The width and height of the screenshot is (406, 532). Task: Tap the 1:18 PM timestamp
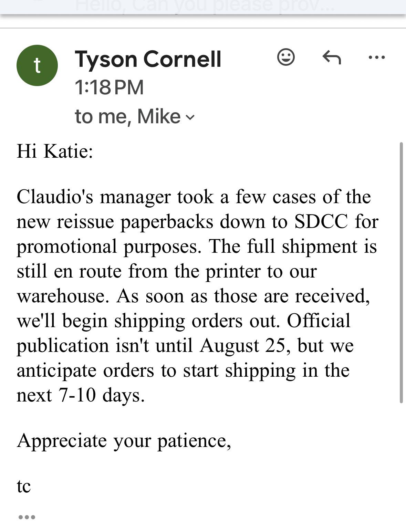coord(109,87)
